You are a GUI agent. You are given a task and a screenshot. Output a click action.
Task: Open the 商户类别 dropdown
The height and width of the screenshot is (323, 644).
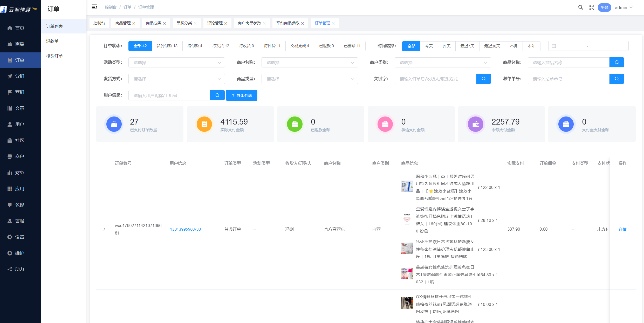443,63
